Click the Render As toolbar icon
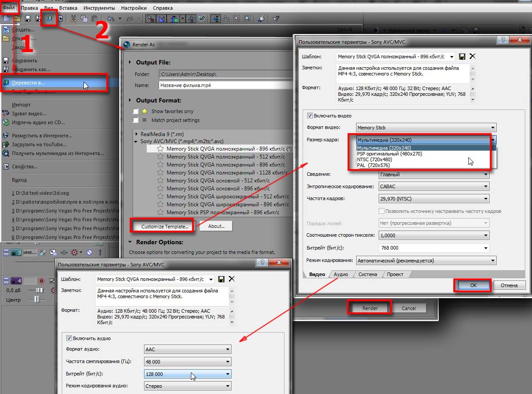 (x=49, y=19)
